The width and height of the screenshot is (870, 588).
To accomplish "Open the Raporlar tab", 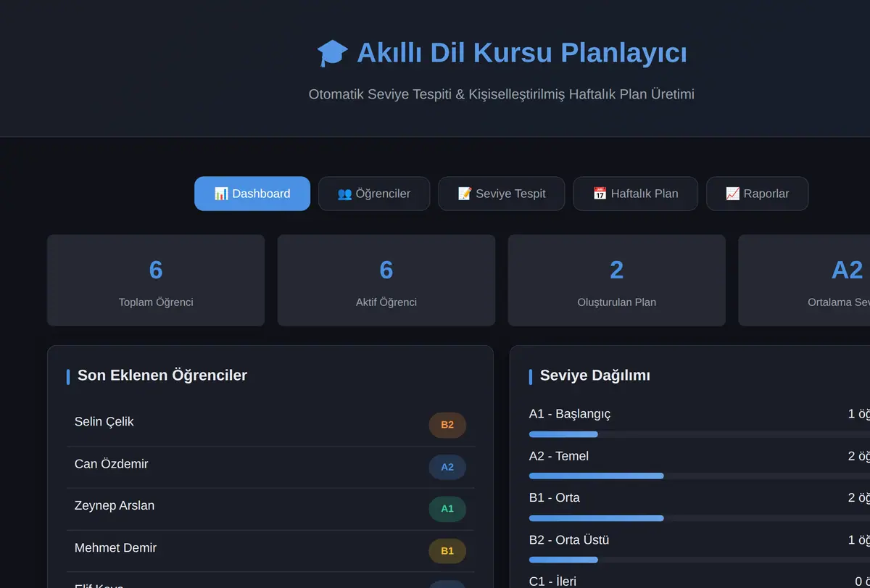I will (x=758, y=194).
